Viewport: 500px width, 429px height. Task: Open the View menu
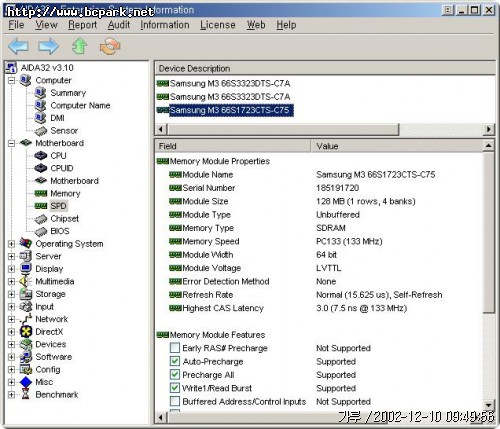46,25
